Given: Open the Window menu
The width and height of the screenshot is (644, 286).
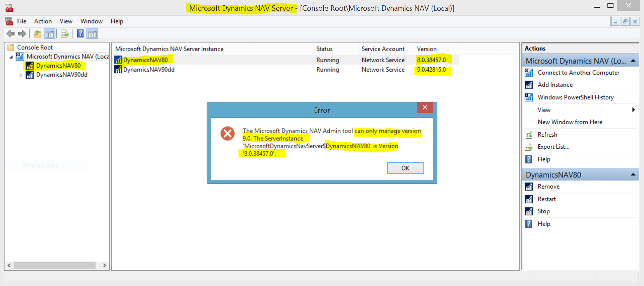Looking at the screenshot, I should [91, 21].
